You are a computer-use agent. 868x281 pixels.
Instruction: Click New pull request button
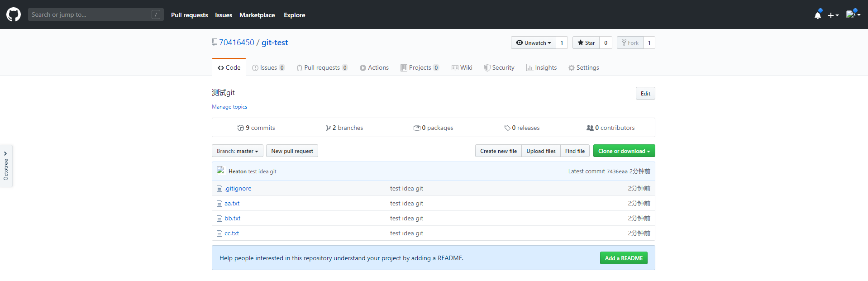tap(292, 151)
